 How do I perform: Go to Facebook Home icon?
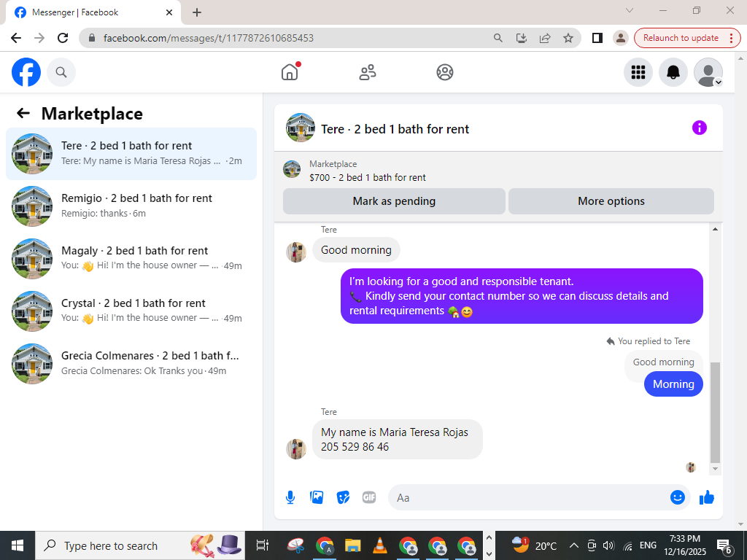click(x=290, y=72)
